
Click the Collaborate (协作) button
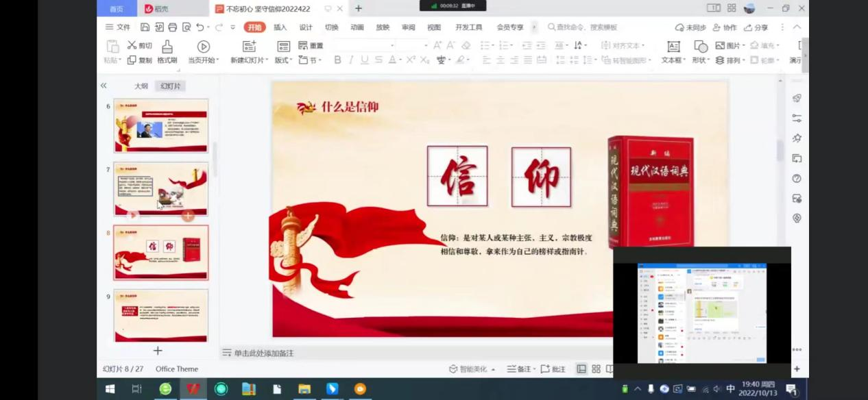(725, 27)
